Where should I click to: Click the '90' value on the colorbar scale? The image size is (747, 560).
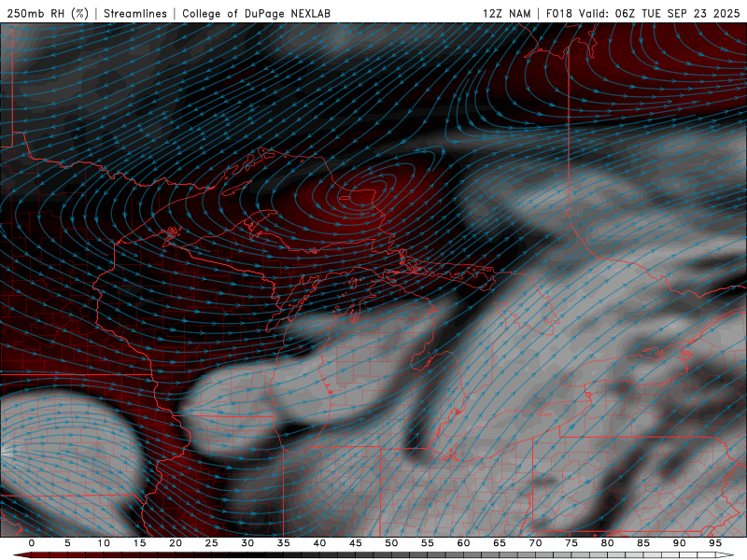(x=679, y=543)
